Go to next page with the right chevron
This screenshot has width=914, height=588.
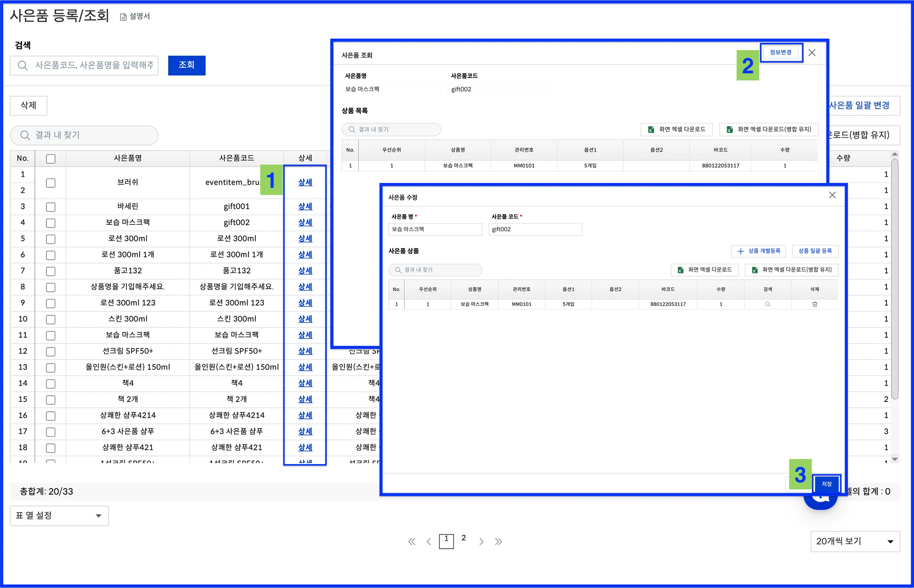pos(481,542)
